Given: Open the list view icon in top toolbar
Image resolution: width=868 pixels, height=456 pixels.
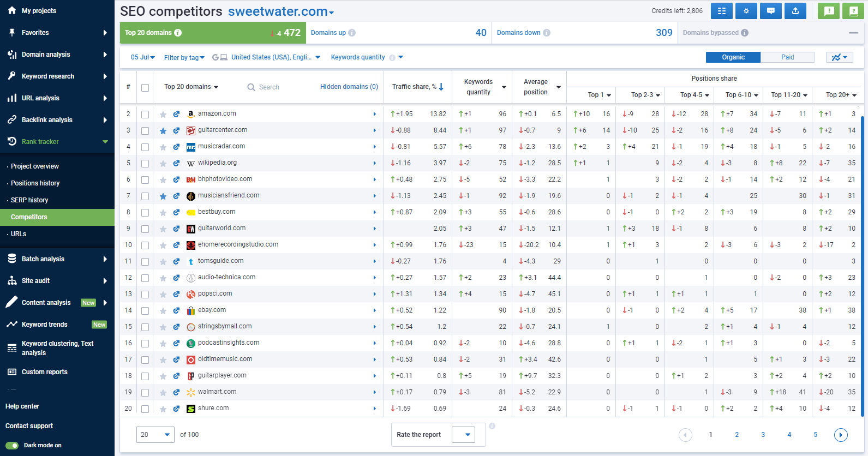Looking at the screenshot, I should 722,11.
